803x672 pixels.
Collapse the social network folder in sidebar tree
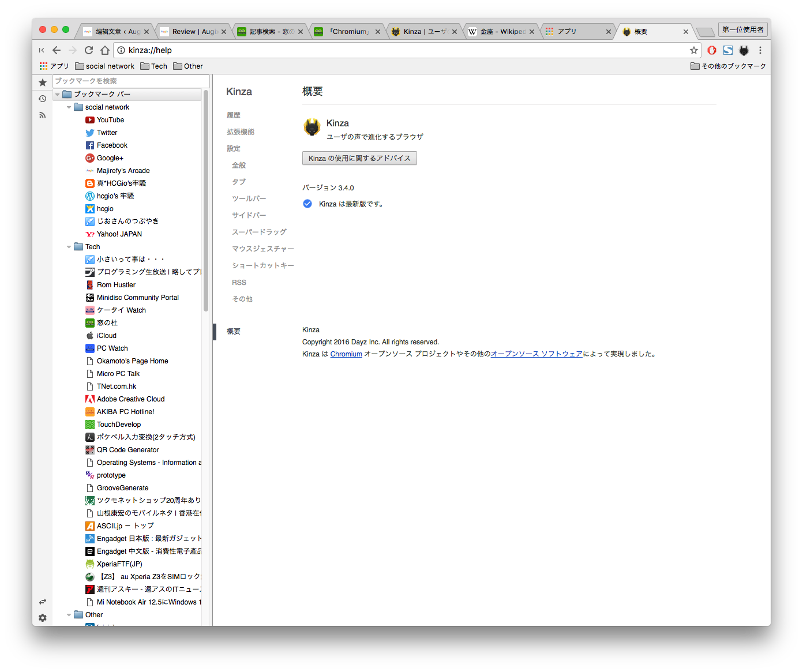point(69,107)
